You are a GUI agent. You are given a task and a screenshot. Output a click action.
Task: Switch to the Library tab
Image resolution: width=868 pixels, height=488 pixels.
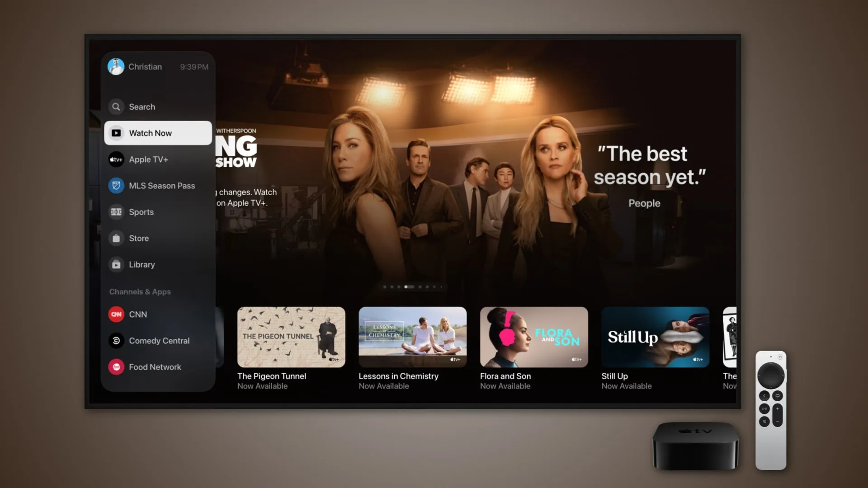point(142,264)
